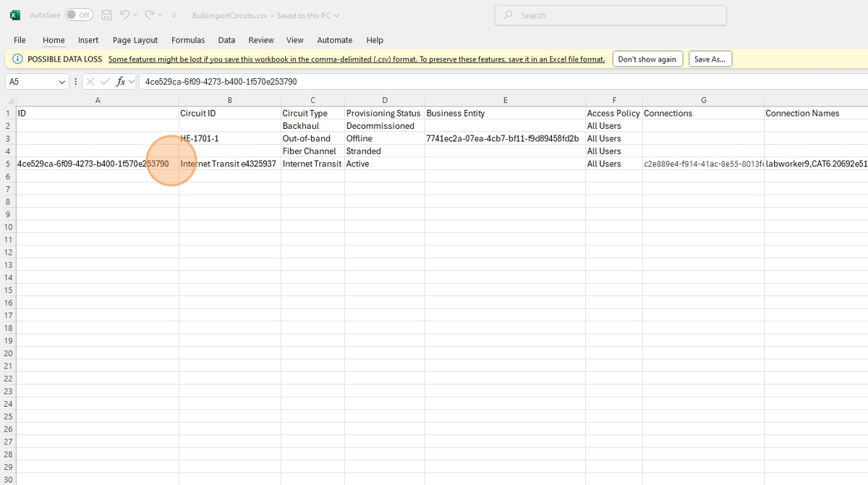Select the 'Connection Names' header cell
Viewport: 868px width, 485px height.
click(x=816, y=113)
